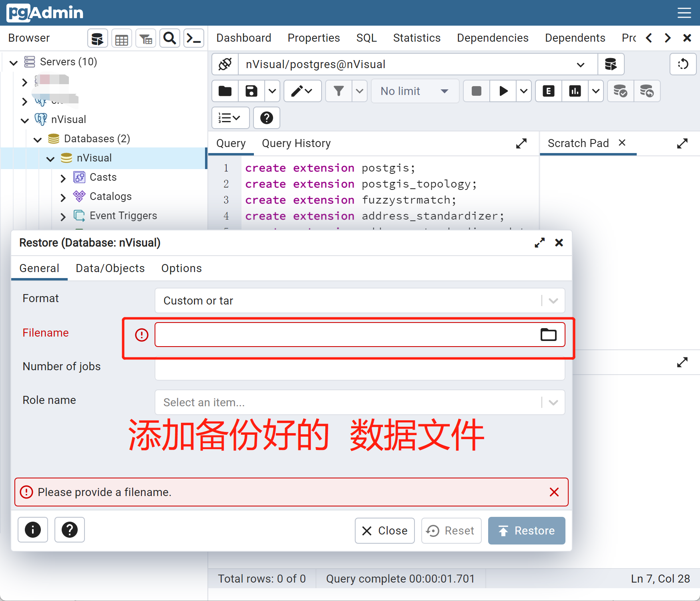
Task: Open the Role name dropdown
Action: tap(359, 402)
